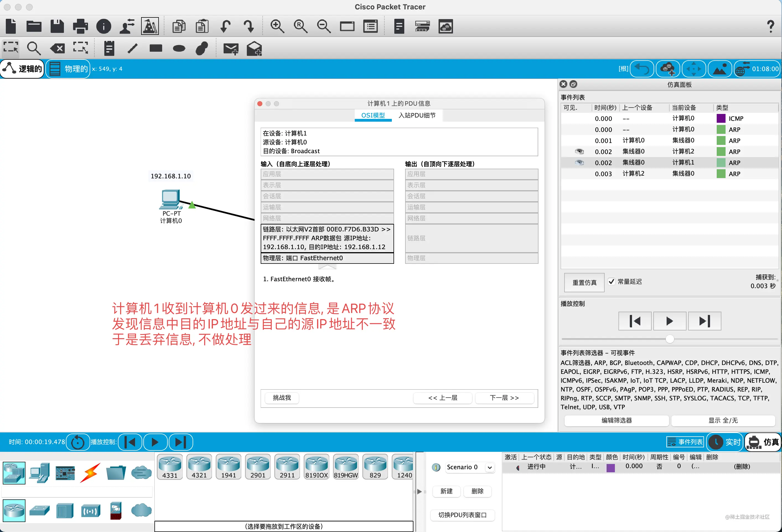Viewport: 782px width, 532px height.
Task: Click the bottom bar play button
Action: tap(155, 442)
